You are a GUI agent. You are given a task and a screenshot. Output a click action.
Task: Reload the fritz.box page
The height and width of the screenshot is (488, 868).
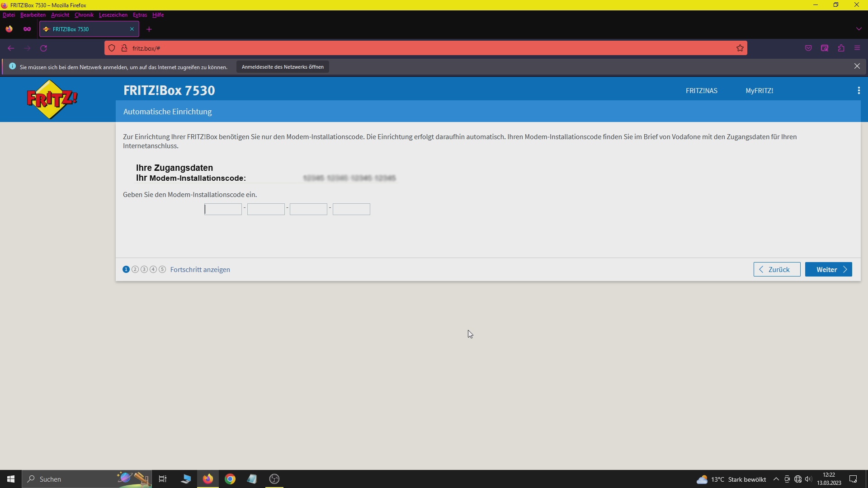(x=44, y=48)
